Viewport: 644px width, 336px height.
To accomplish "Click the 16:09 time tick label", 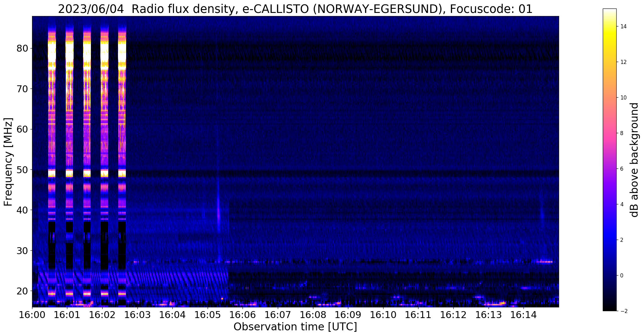I will pos(348,315).
